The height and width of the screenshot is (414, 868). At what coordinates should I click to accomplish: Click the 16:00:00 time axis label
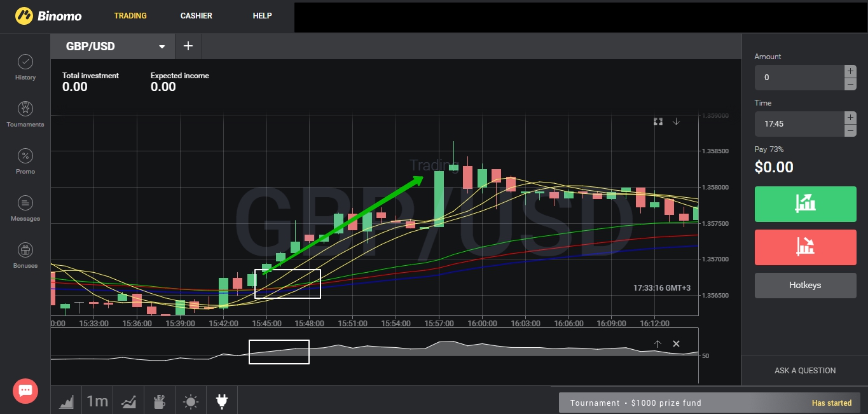point(482,324)
